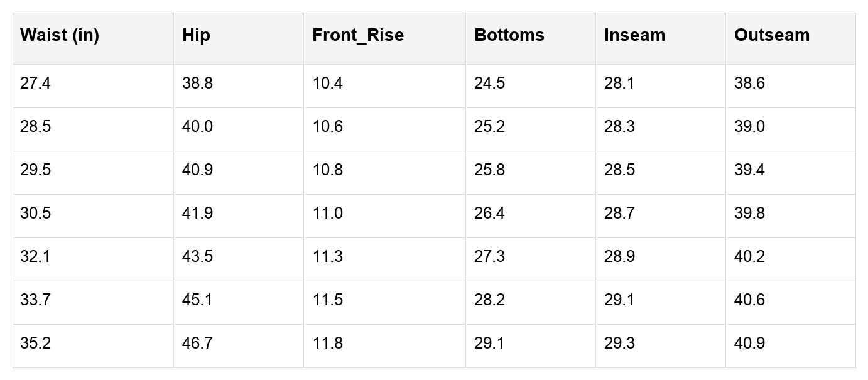This screenshot has height=380, width=868.
Task: Click the Front_Rise column header
Action: coord(358,35)
